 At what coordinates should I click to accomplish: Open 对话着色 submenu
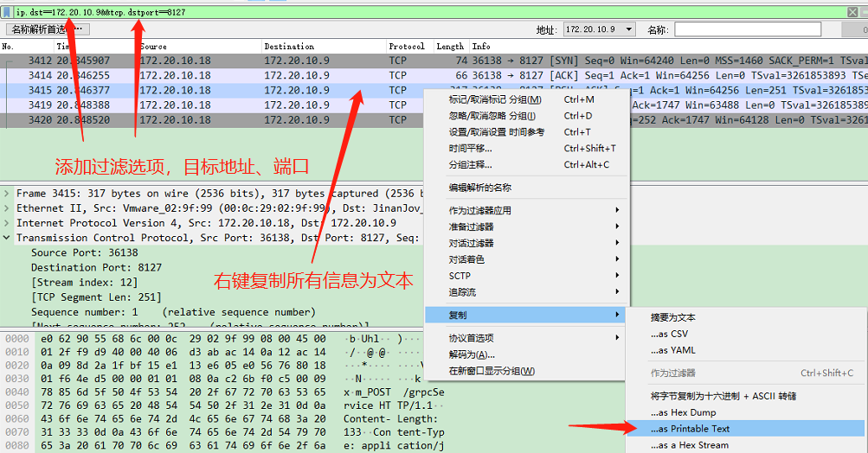526,259
